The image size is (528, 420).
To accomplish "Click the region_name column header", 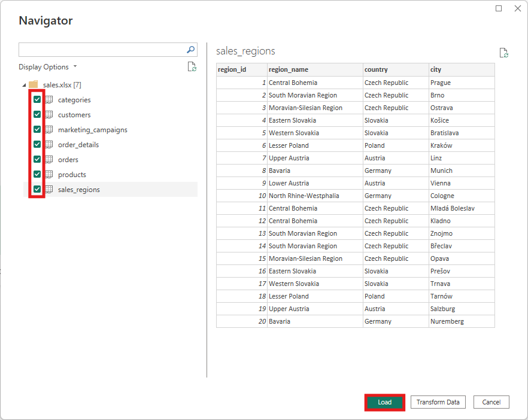I will 315,69.
